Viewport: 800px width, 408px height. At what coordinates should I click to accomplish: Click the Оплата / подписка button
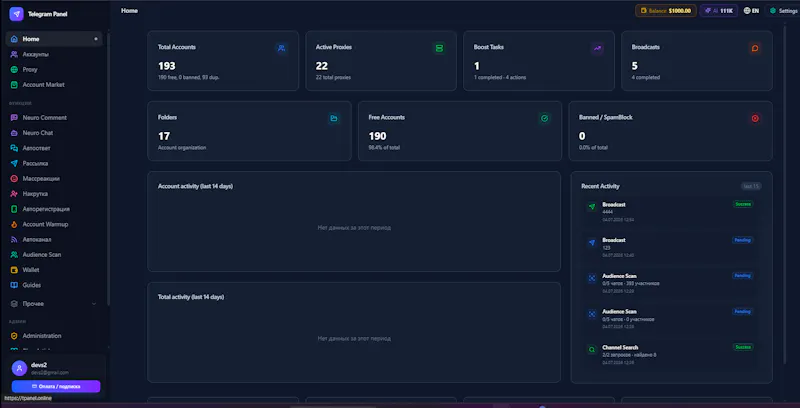coord(56,387)
